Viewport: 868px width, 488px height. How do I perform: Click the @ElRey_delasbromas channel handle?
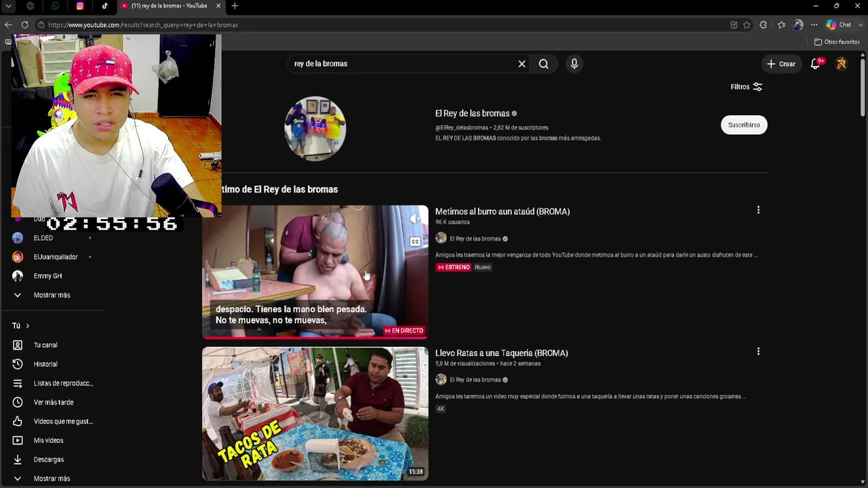click(x=462, y=127)
